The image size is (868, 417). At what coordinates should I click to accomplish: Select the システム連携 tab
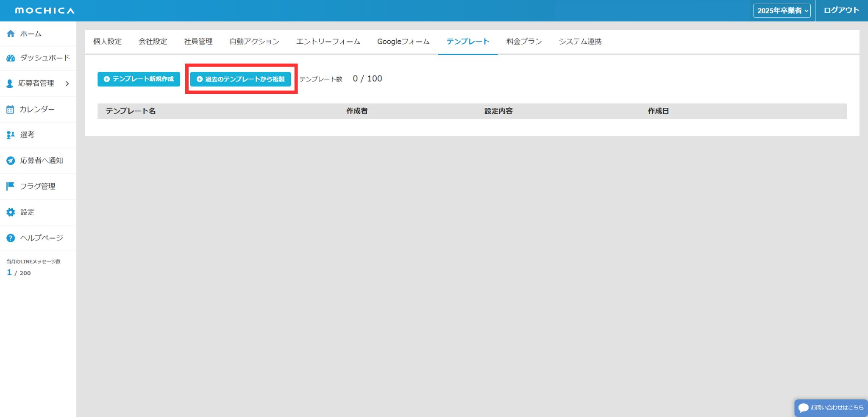(x=580, y=42)
